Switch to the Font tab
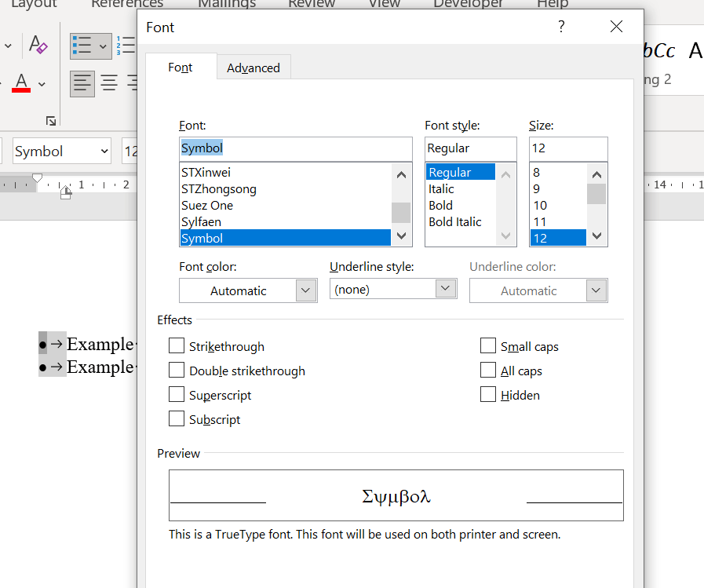704x588 pixels. (180, 68)
